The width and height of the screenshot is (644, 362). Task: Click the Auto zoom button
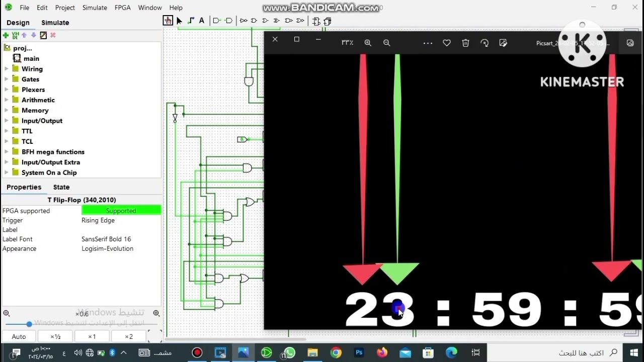[x=19, y=336]
